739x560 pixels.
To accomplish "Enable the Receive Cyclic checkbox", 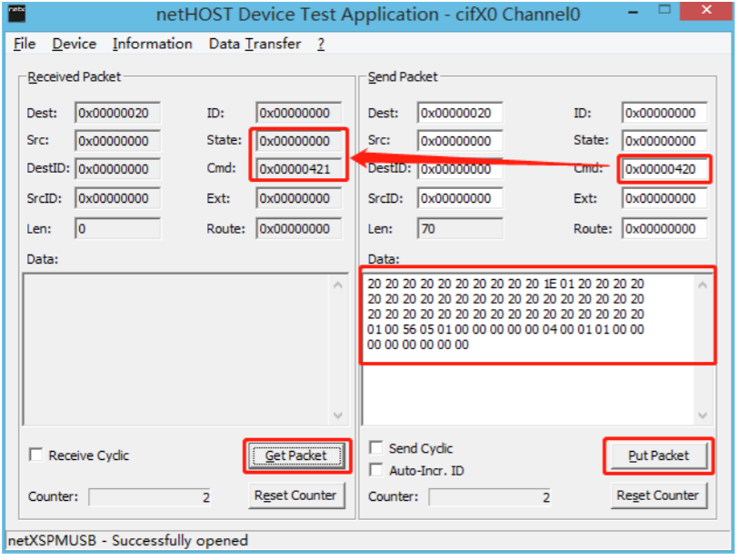I will click(35, 455).
